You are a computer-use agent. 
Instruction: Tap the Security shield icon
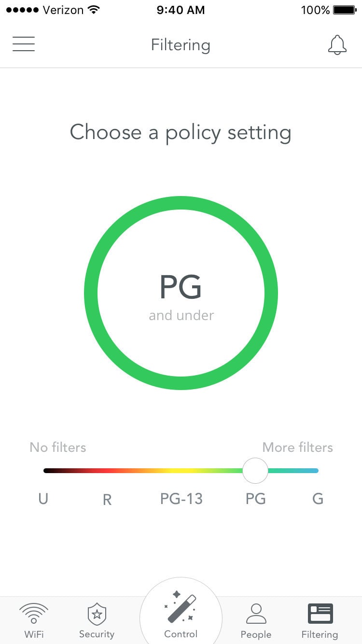coord(97,614)
